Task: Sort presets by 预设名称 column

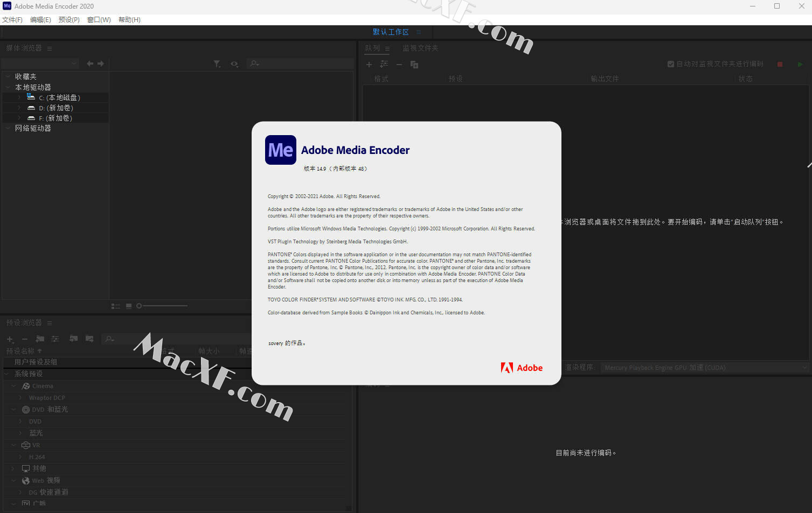Action: [x=20, y=351]
